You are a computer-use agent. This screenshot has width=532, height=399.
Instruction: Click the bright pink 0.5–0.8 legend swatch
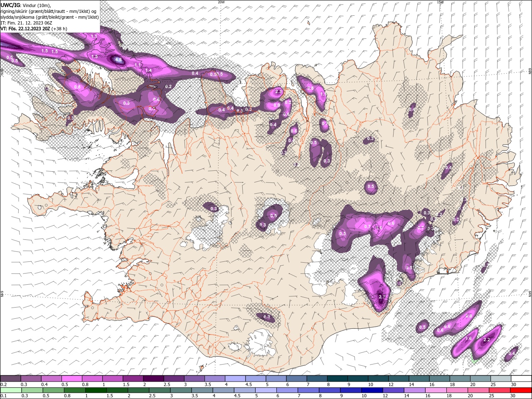tap(71, 379)
